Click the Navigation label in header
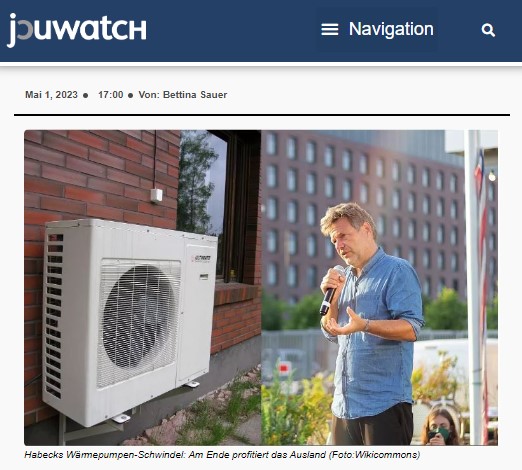 point(391,29)
